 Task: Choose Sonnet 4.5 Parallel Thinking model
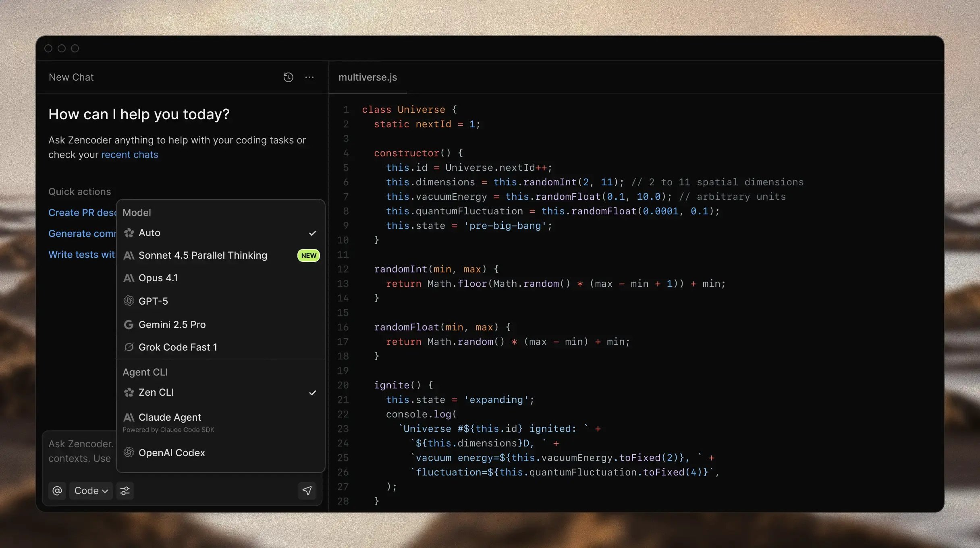coord(203,255)
